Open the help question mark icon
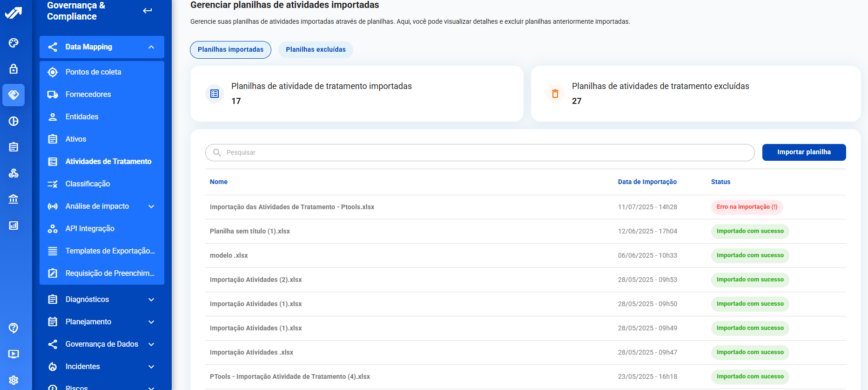This screenshot has height=390, width=868. click(13, 328)
